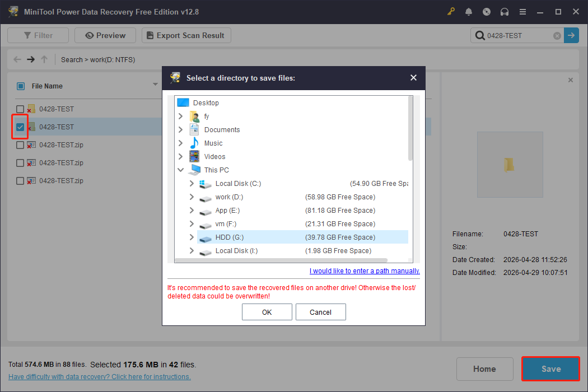The height and width of the screenshot is (392, 588).
Task: Click the '(39.78 GB Free Space)' text
Action: pos(340,237)
